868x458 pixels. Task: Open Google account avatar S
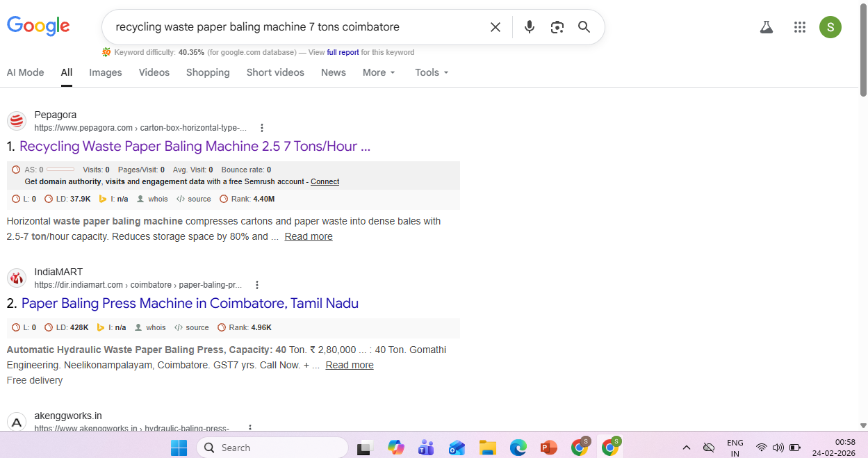coord(830,27)
